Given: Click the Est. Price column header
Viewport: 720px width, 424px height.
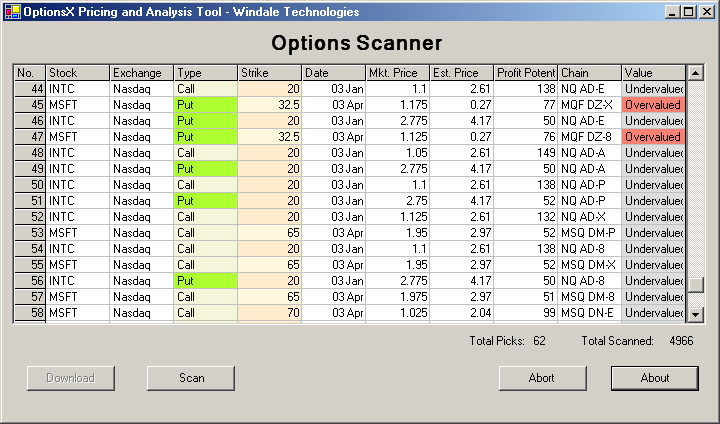Looking at the screenshot, I should (461, 73).
